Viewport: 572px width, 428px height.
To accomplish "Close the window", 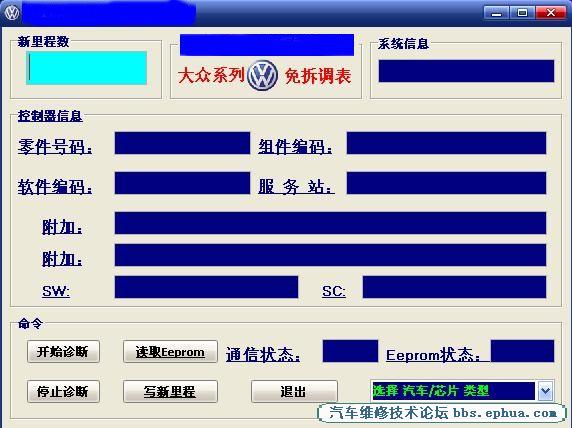I will [x=550, y=13].
